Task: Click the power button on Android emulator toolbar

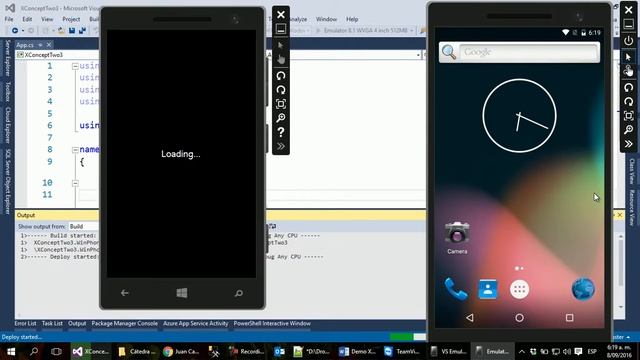Action: click(629, 40)
